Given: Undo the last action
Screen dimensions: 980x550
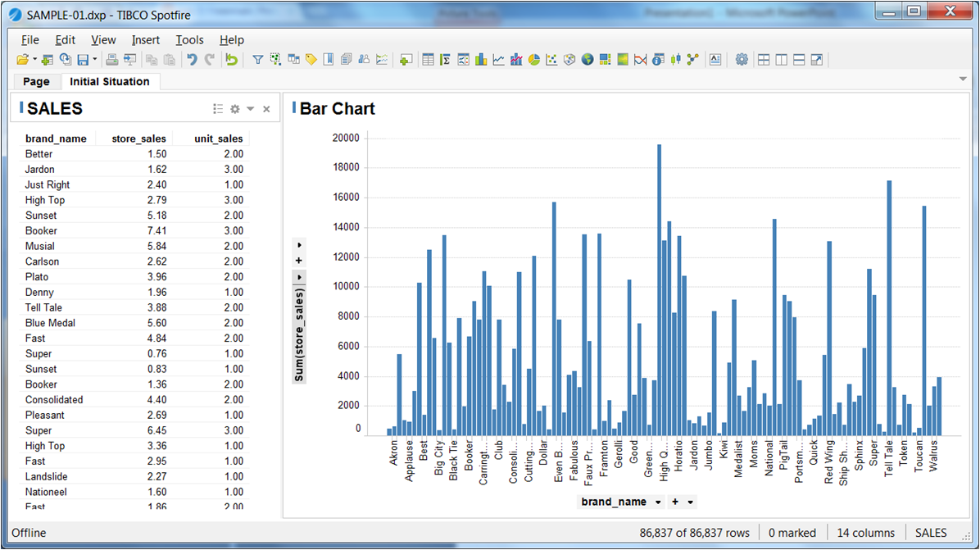Looking at the screenshot, I should tap(193, 59).
